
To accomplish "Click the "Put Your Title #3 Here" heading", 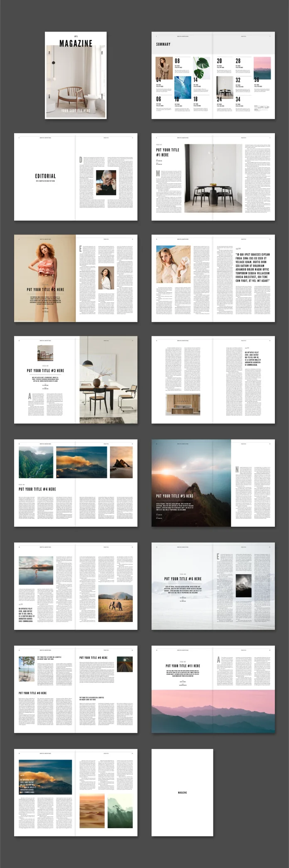I will [45, 370].
